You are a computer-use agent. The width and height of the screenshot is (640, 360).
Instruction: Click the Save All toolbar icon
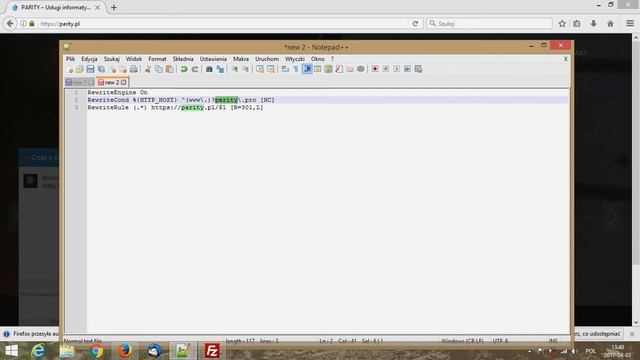coord(101,69)
